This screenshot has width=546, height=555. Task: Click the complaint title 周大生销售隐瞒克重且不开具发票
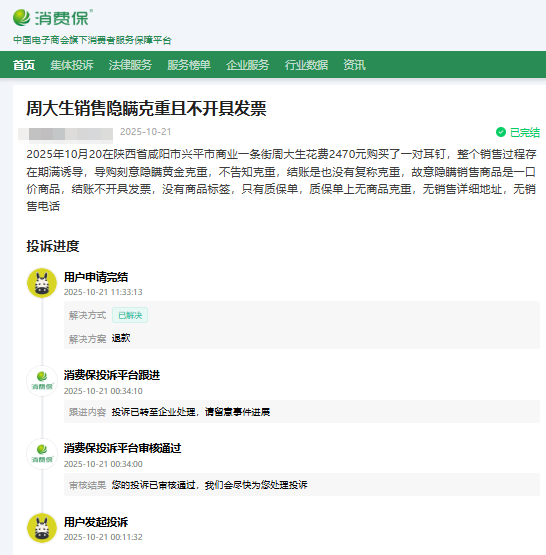tap(146, 108)
